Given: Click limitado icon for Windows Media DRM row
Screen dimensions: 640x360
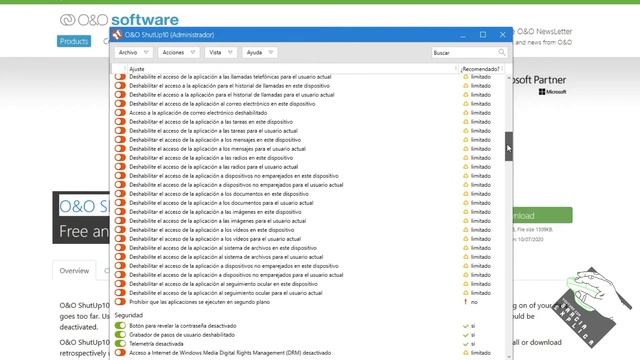Looking at the screenshot, I should pyautogui.click(x=466, y=353).
